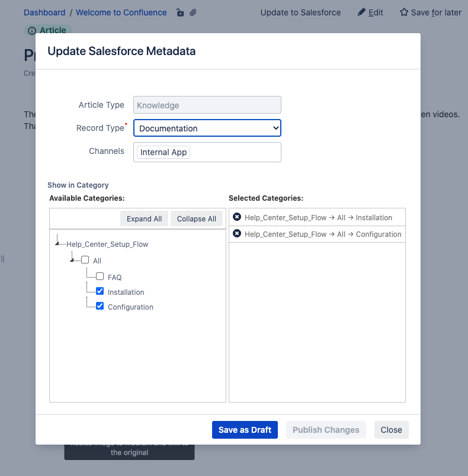Click the page restrictions unlock icon
This screenshot has height=476, width=468.
tap(180, 12)
